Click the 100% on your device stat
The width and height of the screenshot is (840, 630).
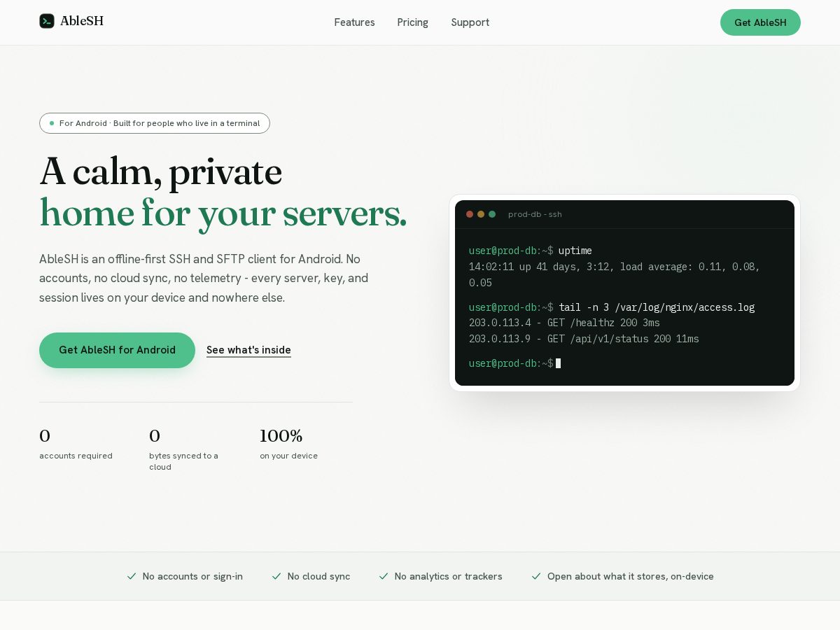pyautogui.click(x=288, y=444)
